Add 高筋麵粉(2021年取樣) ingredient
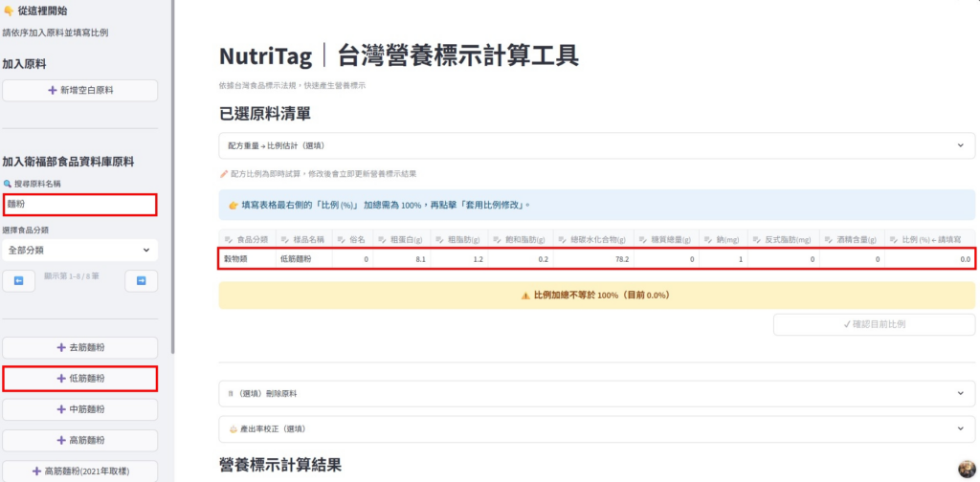 80,471
